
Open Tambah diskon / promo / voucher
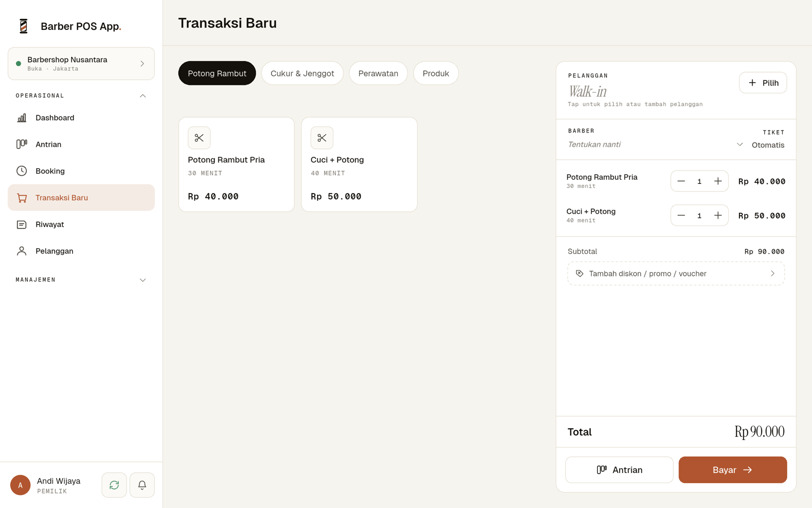tap(676, 274)
